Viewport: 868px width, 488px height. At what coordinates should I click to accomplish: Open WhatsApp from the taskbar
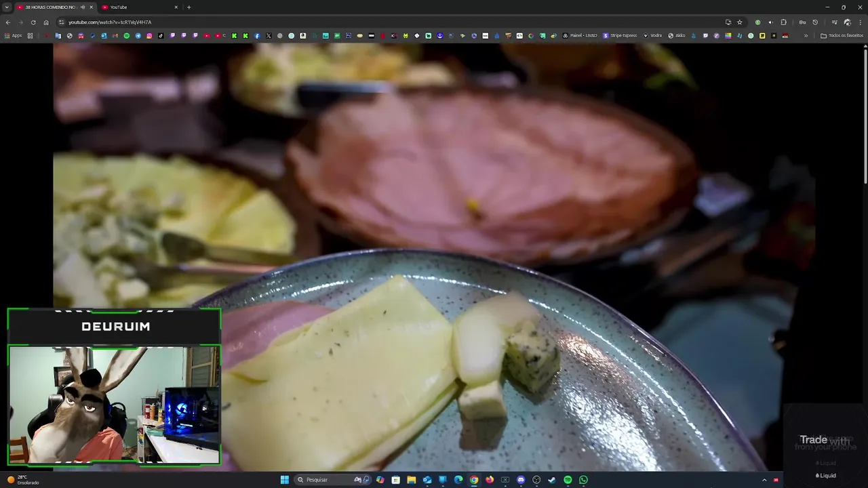click(583, 480)
